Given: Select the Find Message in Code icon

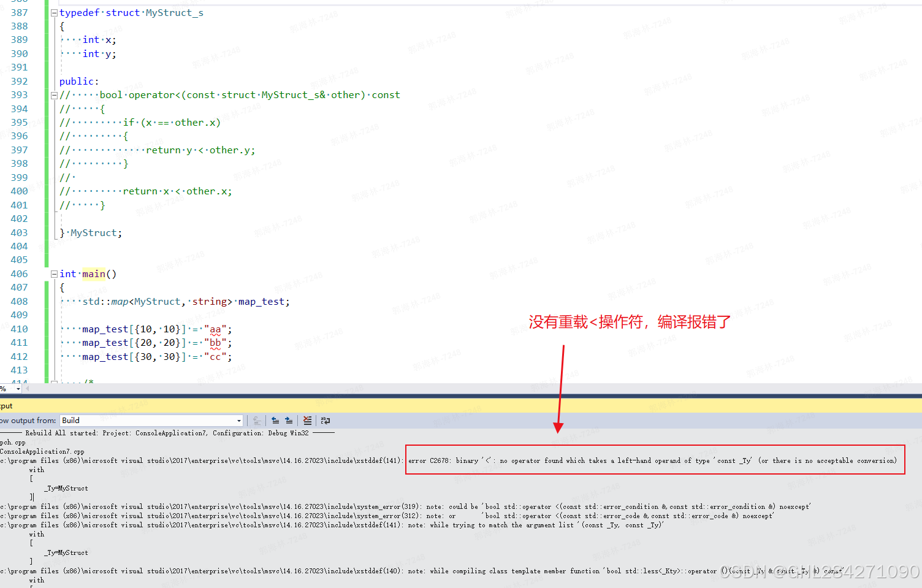Looking at the screenshot, I should point(257,421).
